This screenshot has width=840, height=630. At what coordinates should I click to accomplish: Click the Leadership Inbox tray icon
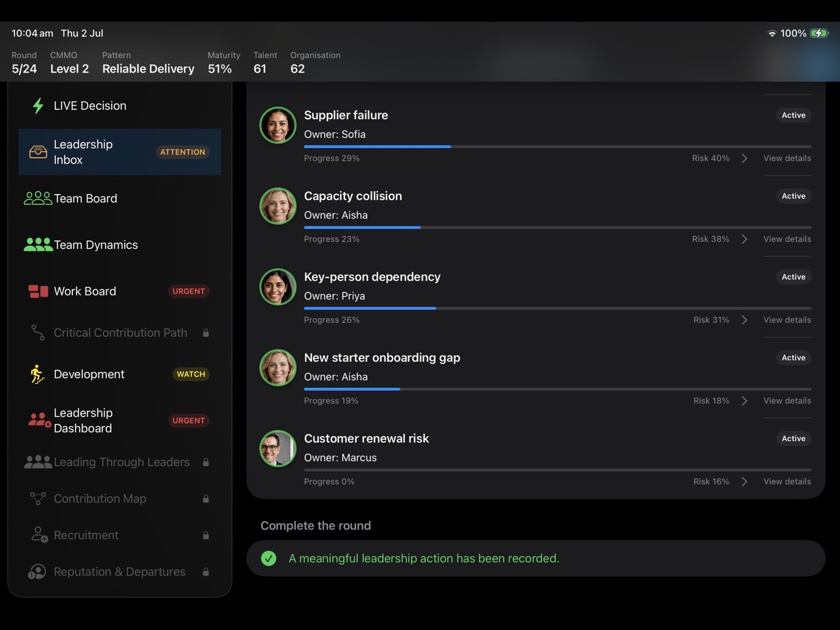(38, 151)
